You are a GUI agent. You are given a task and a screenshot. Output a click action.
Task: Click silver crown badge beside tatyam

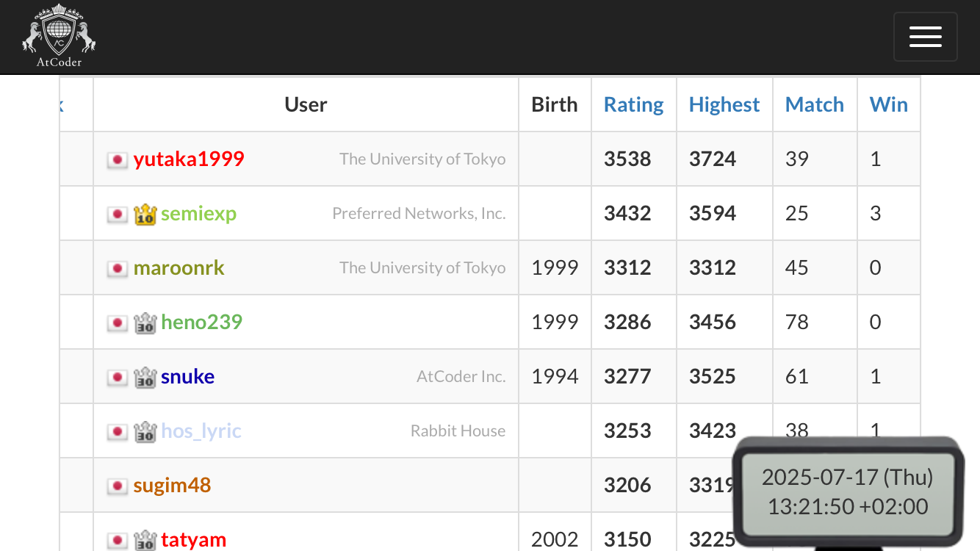click(x=145, y=540)
